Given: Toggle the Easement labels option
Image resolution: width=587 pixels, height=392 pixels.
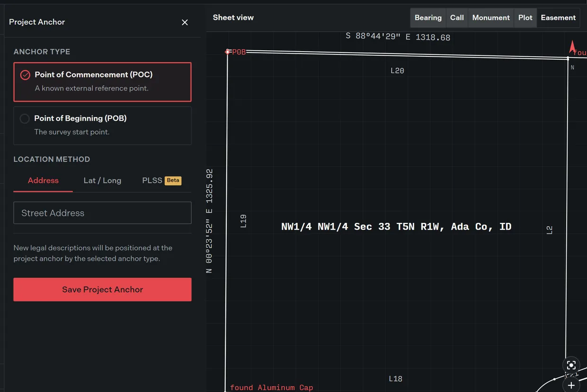Looking at the screenshot, I should 558,18.
